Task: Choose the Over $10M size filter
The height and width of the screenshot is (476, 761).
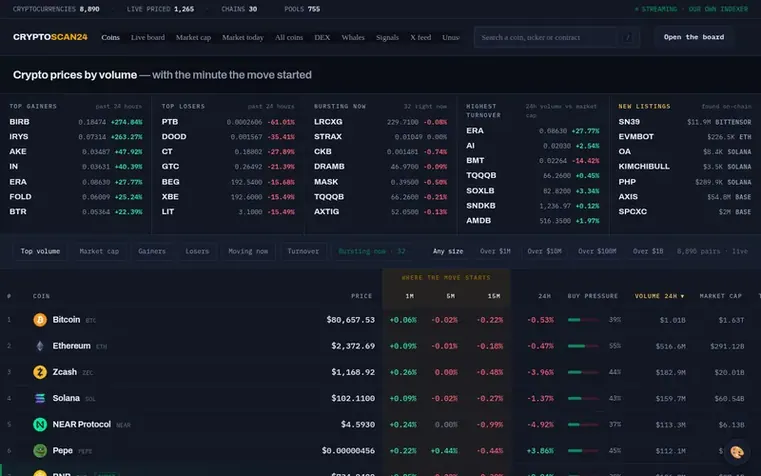Action: (545, 251)
